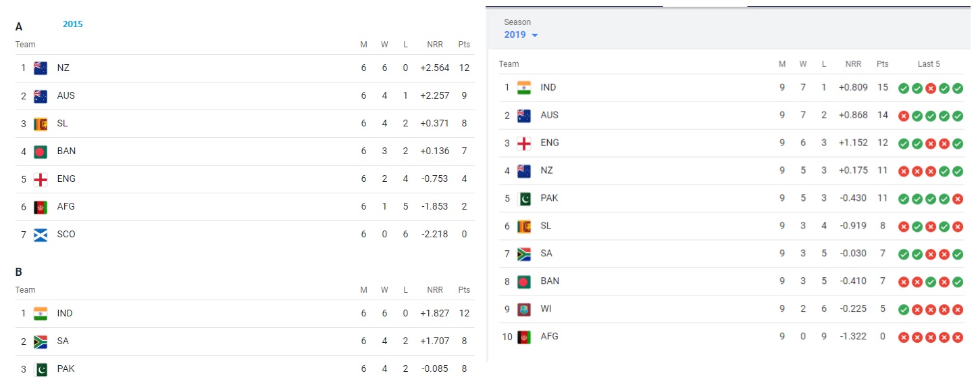The width and height of the screenshot is (980, 382).
Task: Click the Sri Lanka flag in 2015 table
Action: [x=41, y=124]
